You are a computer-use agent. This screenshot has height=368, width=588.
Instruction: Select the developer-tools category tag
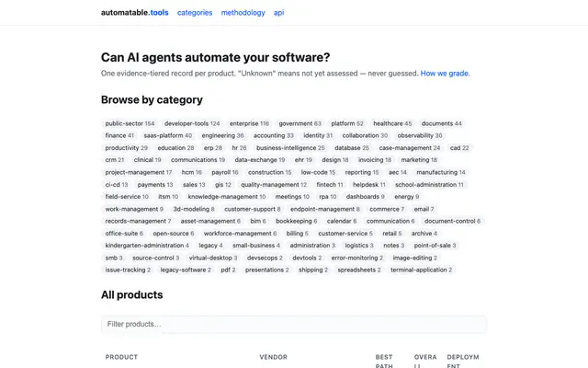192,123
